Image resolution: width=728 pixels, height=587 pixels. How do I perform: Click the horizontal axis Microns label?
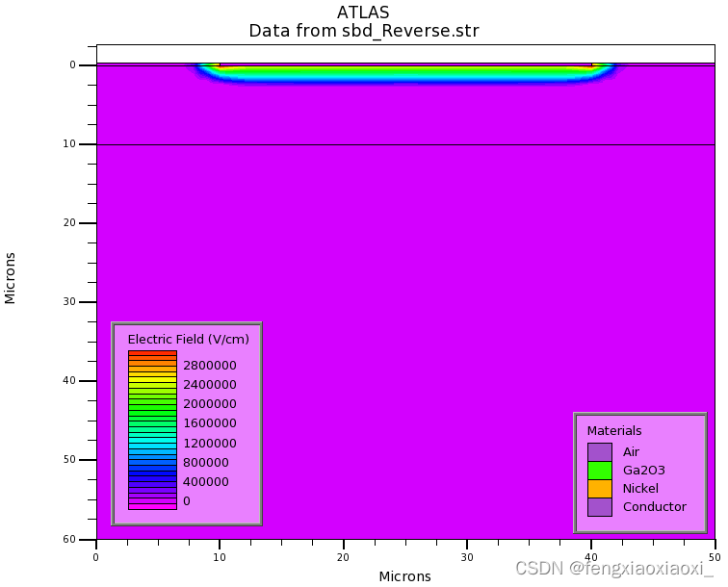click(x=404, y=576)
